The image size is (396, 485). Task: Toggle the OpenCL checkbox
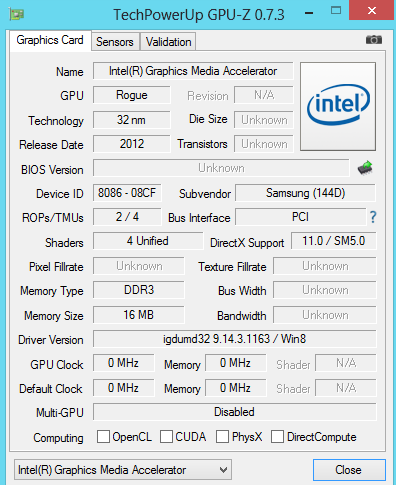pos(103,436)
